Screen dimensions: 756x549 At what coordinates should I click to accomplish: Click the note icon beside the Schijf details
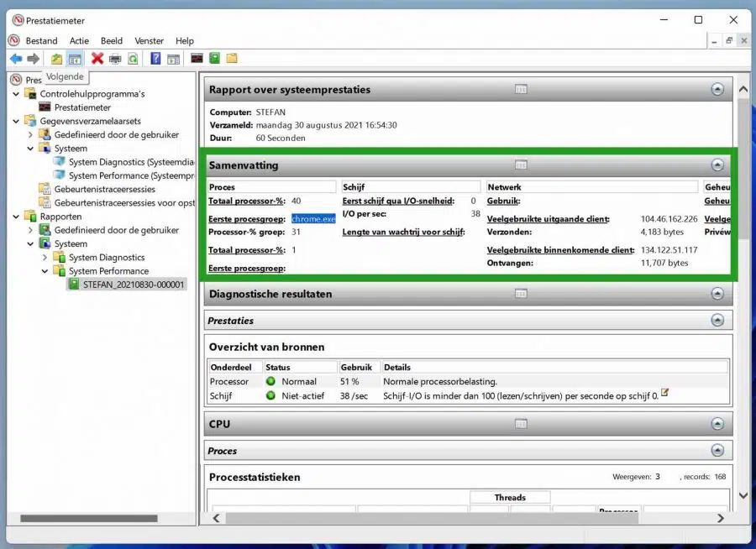coord(665,392)
